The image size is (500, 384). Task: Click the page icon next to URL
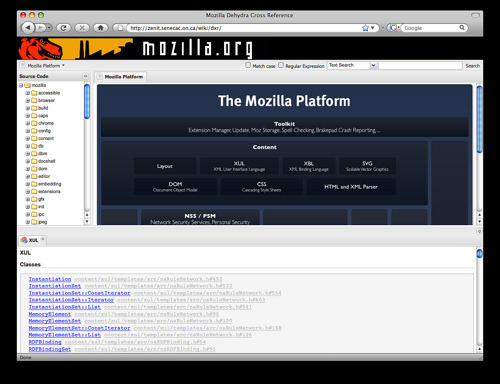[x=120, y=28]
